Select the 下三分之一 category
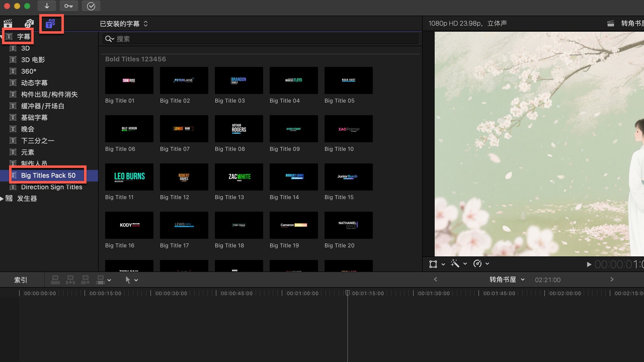Viewport: 644px width, 362px height. pos(49,141)
